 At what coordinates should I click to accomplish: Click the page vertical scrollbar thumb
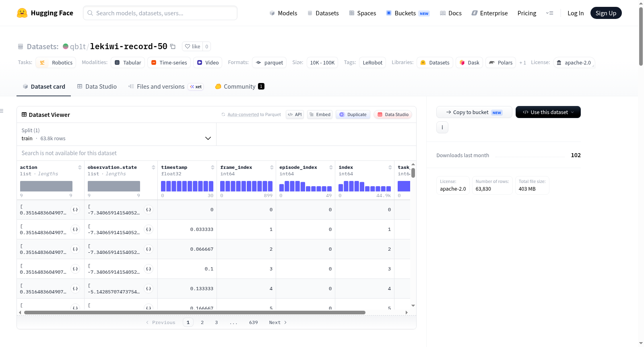(x=641, y=36)
